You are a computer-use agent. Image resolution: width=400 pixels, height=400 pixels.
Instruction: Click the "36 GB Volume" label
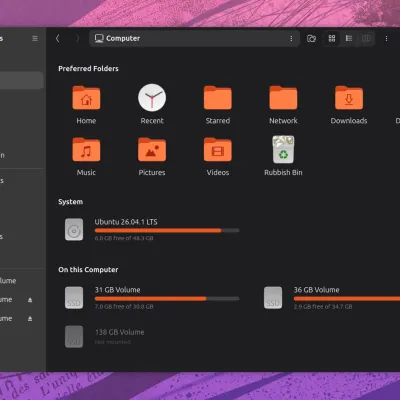[x=316, y=290]
